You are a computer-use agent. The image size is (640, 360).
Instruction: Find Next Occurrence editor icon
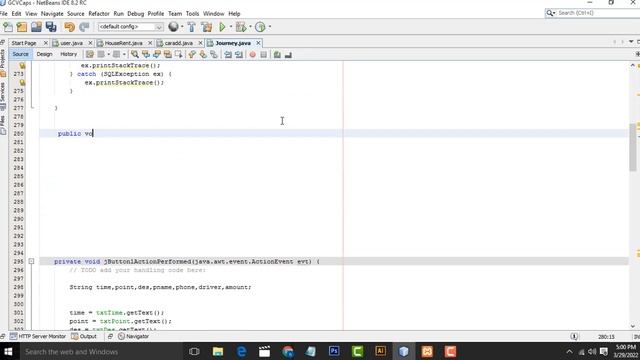pos(157,55)
